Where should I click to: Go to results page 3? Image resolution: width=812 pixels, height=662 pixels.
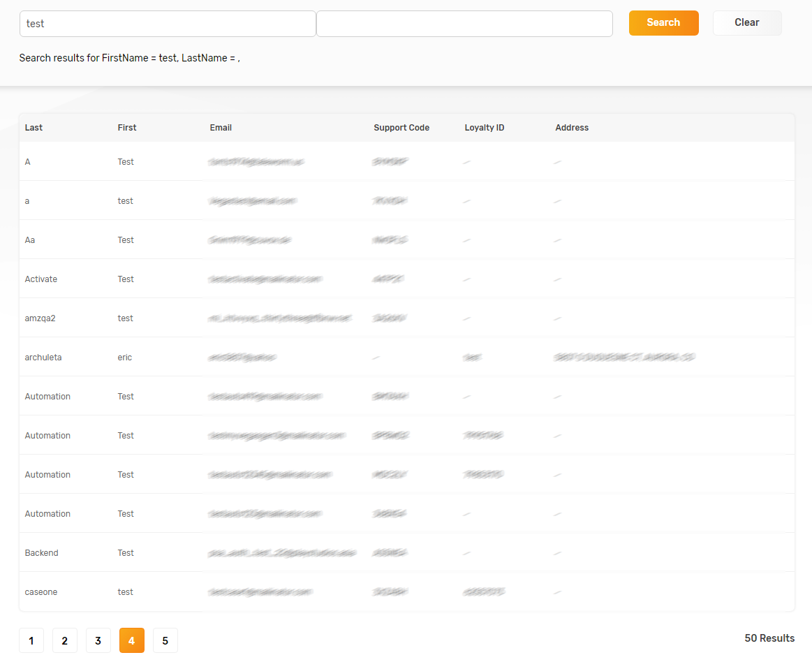tap(98, 640)
